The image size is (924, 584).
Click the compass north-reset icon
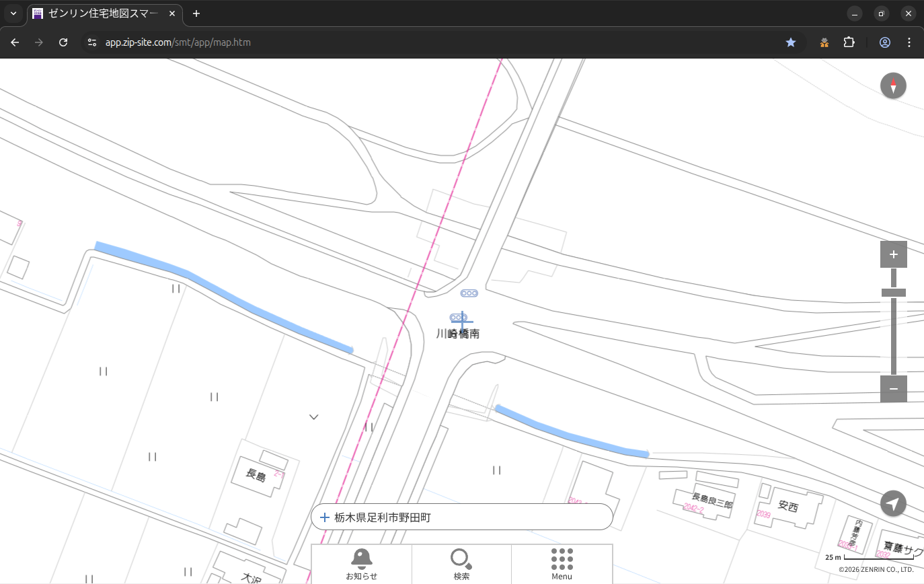coord(893,86)
